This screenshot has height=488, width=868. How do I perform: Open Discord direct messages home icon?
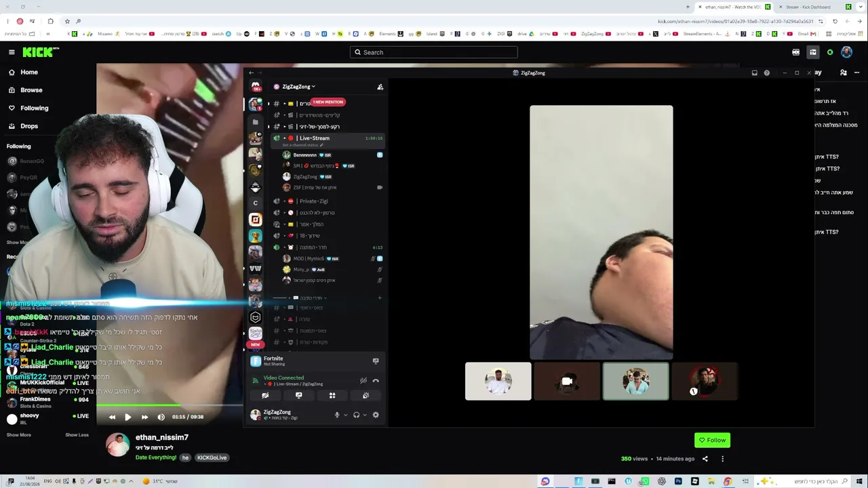[x=256, y=87]
